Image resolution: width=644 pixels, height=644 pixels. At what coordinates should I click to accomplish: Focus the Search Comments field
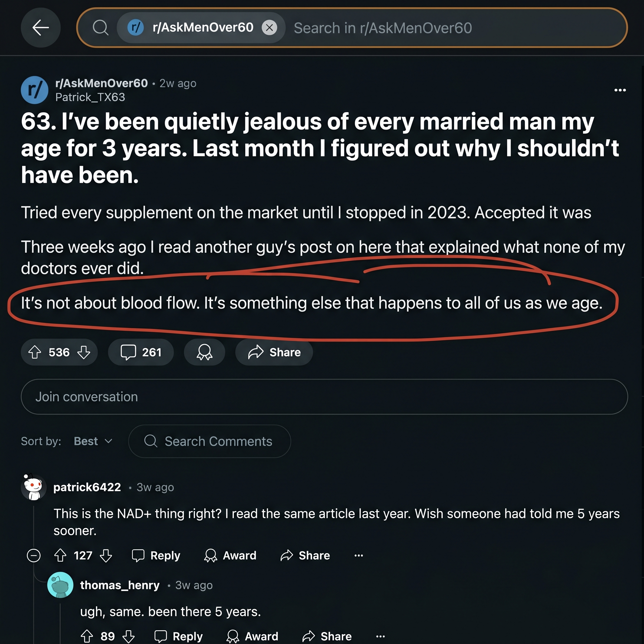[x=210, y=441]
